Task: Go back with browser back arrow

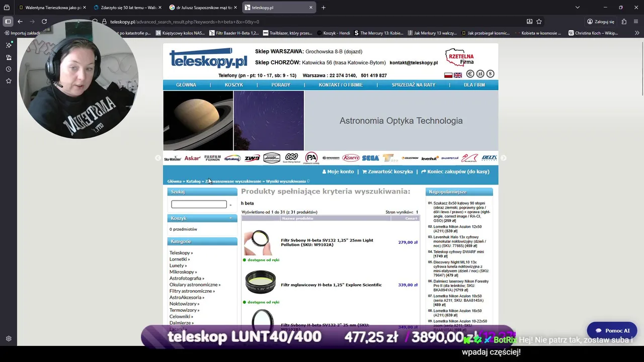Action: click(x=20, y=22)
